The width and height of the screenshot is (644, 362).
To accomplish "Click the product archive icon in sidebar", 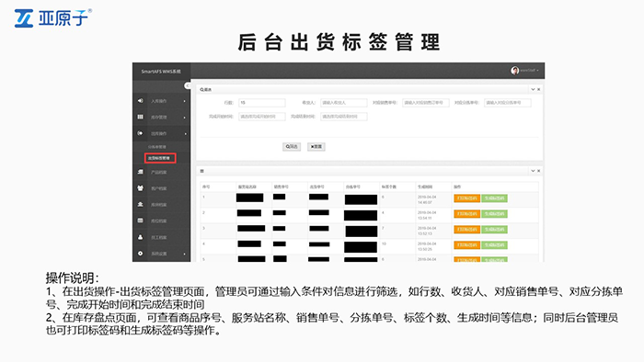I will [x=141, y=172].
